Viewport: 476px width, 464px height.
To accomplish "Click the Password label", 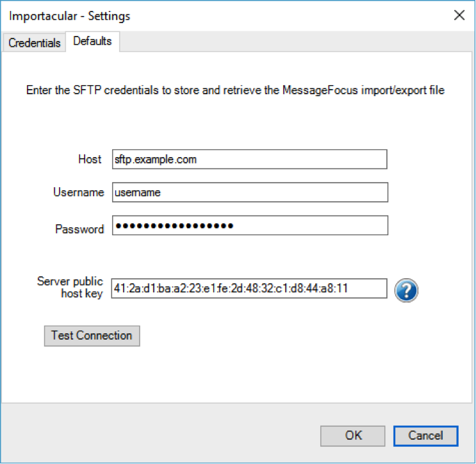I will click(x=79, y=229).
